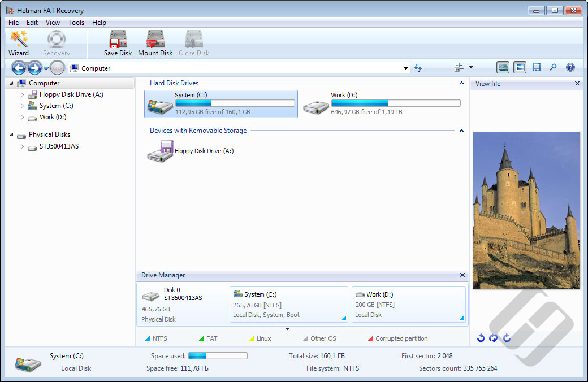Rotate the preview image clockwise

[x=507, y=338]
